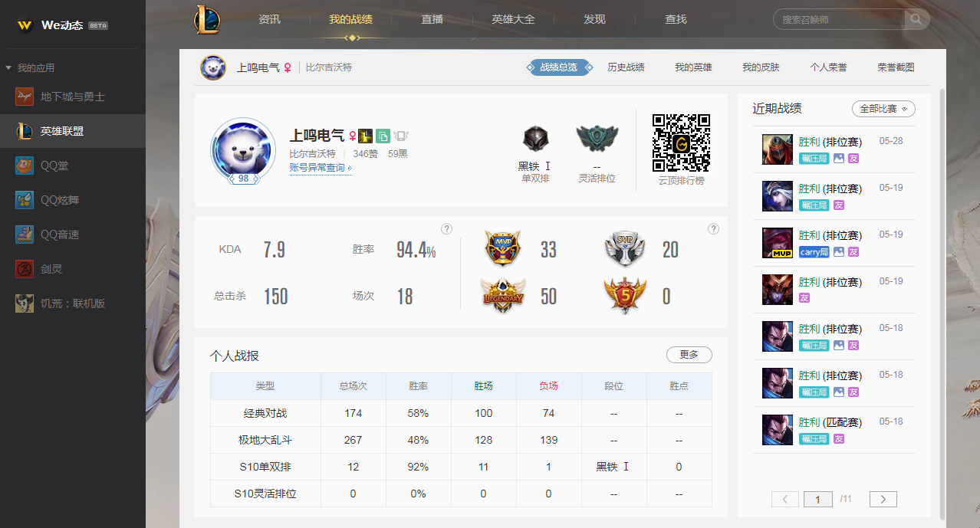Click the pentakill 5 badge icon

tap(625, 296)
